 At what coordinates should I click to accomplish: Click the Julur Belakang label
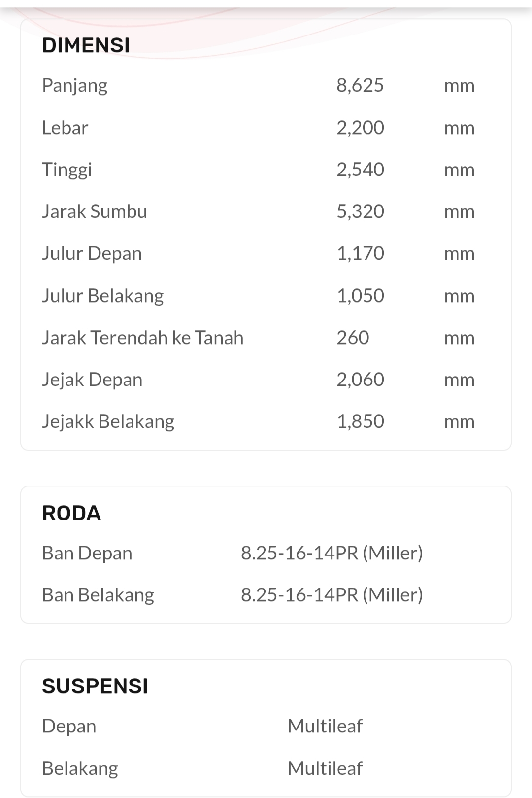103,296
